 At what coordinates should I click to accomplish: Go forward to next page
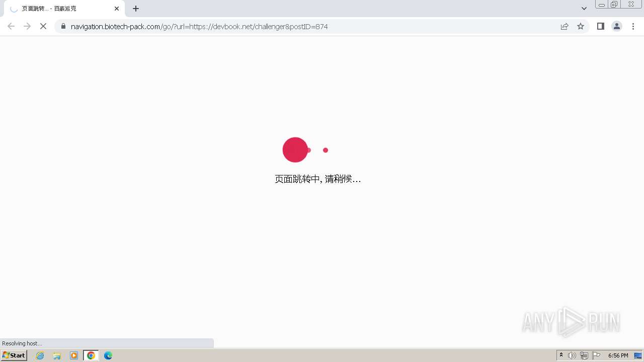click(27, 26)
